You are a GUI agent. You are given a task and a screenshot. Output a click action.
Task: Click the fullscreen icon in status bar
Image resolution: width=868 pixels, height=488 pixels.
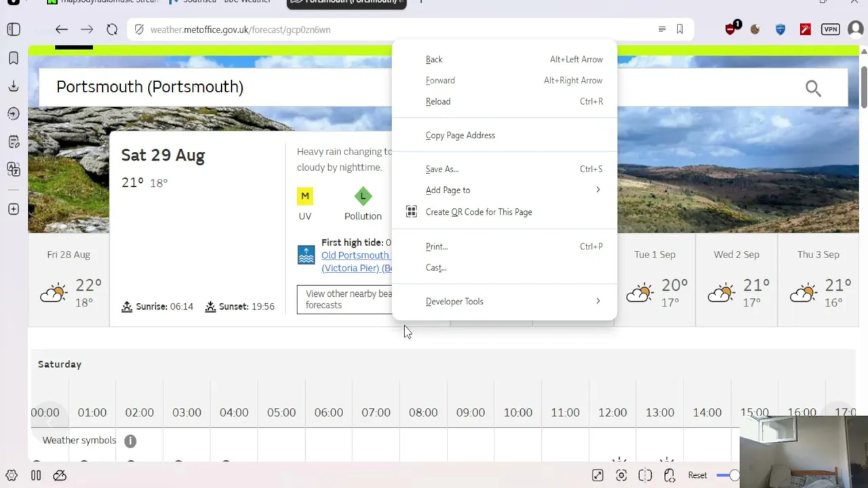(x=597, y=476)
